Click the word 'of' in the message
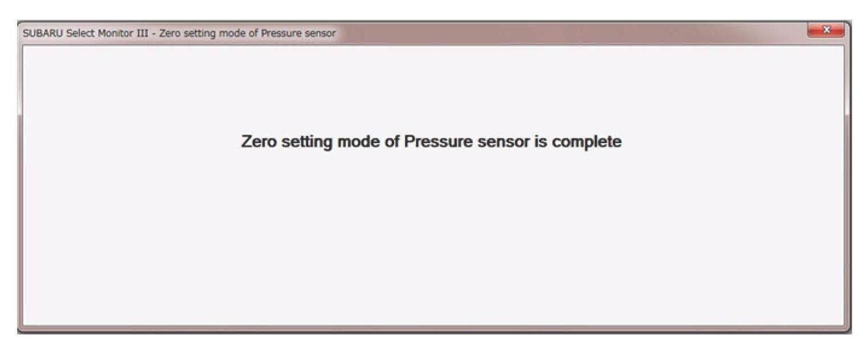868x353 pixels. pos(392,142)
